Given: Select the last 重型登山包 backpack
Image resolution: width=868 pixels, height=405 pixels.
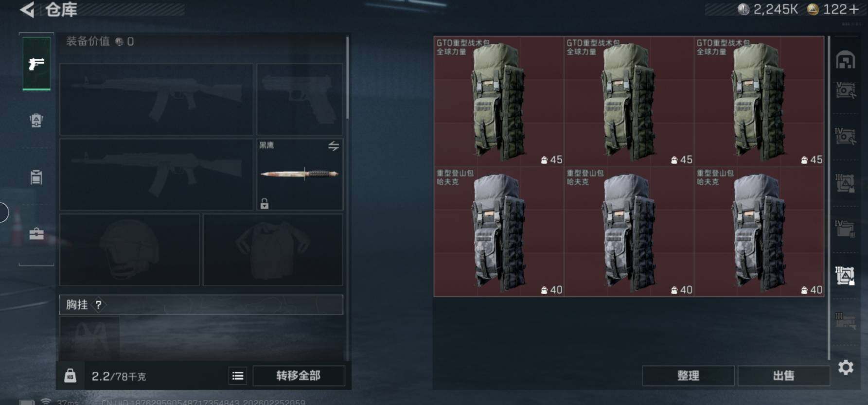Looking at the screenshot, I should pyautogui.click(x=759, y=231).
